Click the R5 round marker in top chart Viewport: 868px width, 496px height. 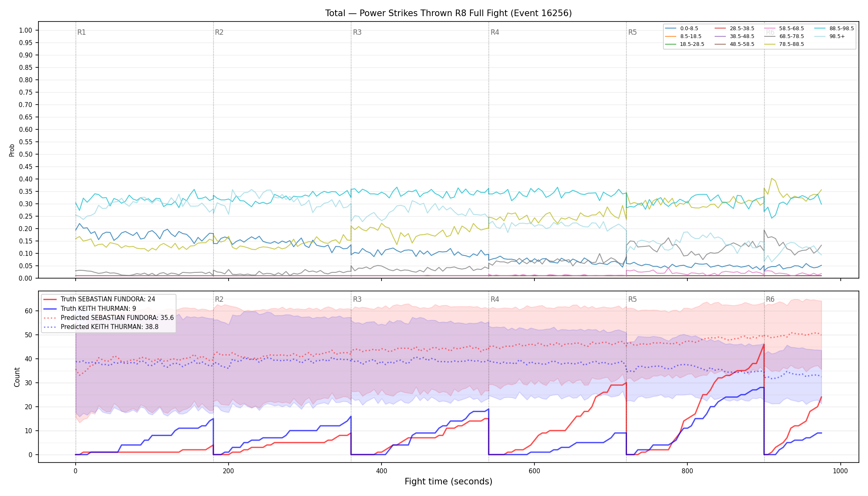coord(632,32)
